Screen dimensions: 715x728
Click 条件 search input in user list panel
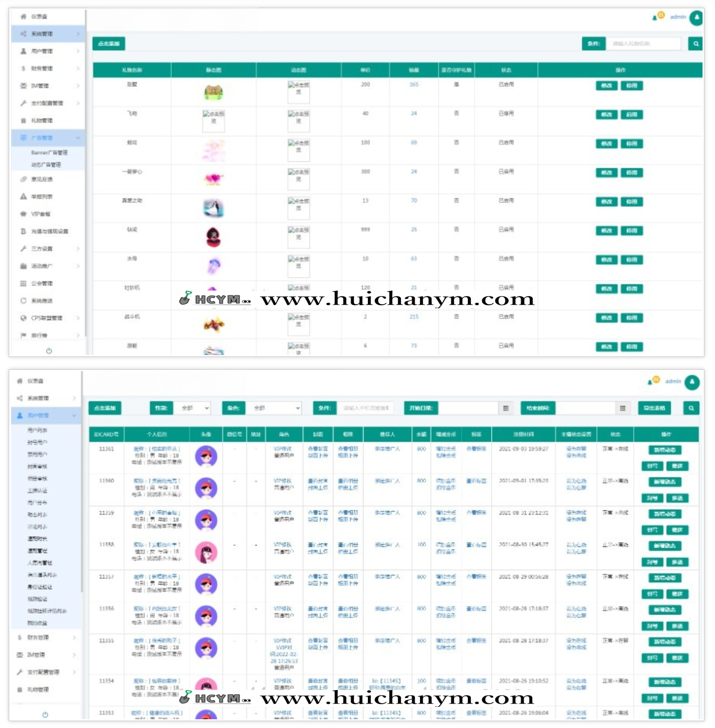tap(366, 408)
